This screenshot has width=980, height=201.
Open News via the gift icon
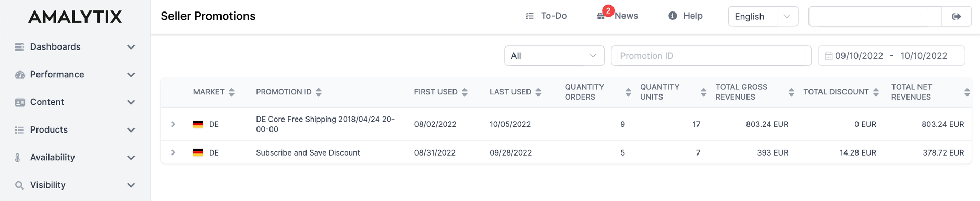[x=601, y=16]
